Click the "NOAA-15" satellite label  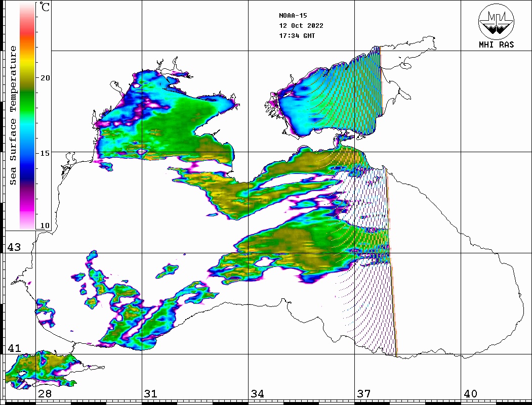coord(293,16)
